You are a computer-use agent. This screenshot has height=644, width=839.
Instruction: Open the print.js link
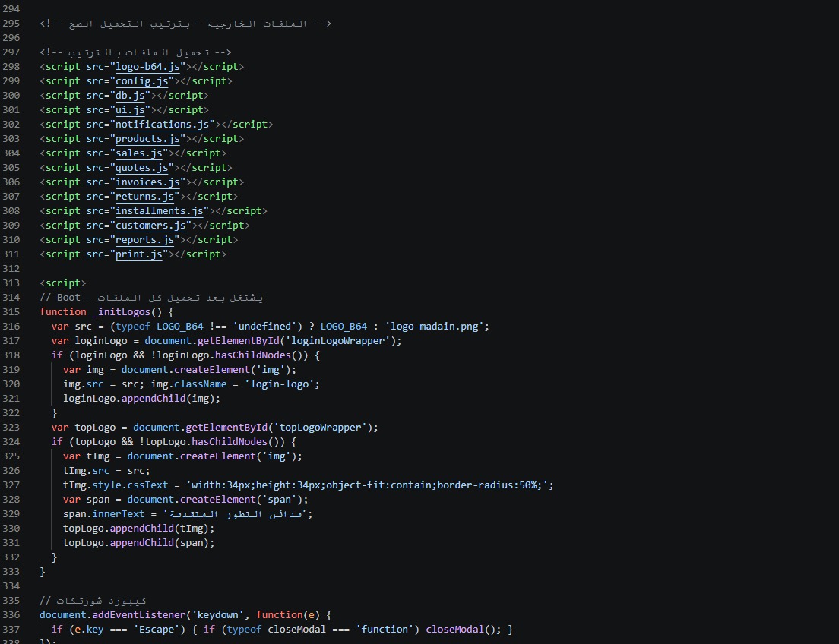(139, 254)
